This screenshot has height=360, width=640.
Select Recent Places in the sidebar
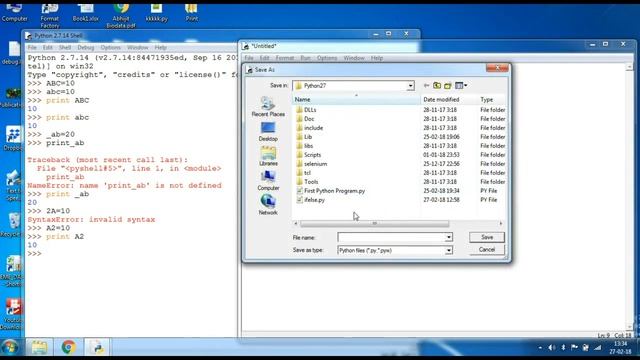(x=268, y=107)
